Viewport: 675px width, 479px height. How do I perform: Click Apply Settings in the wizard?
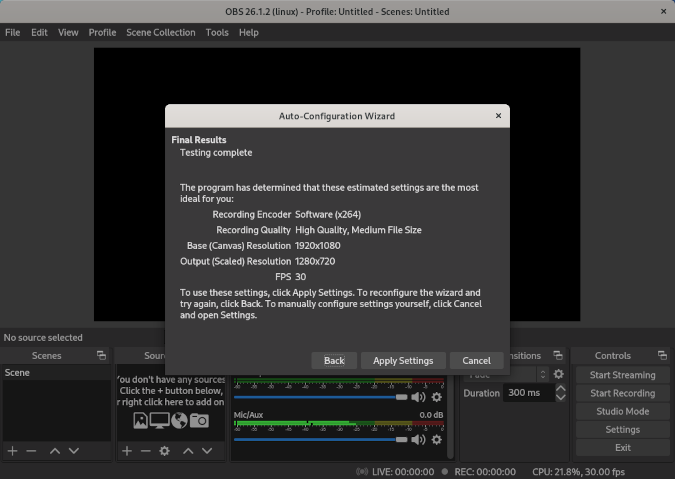pyautogui.click(x=403, y=360)
